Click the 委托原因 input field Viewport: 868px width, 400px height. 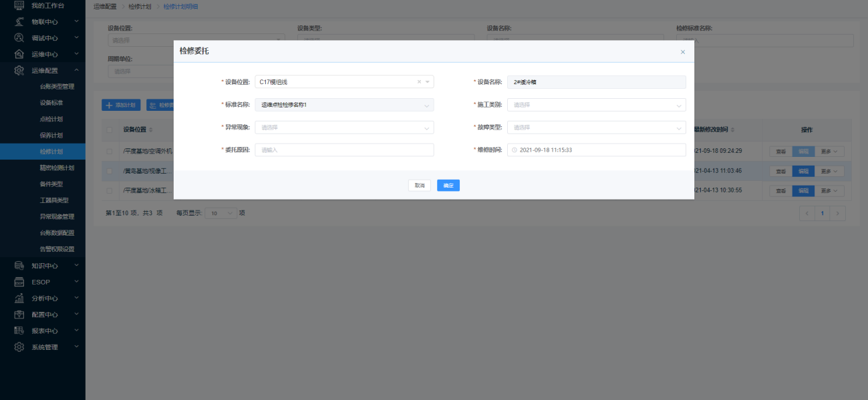[344, 150]
